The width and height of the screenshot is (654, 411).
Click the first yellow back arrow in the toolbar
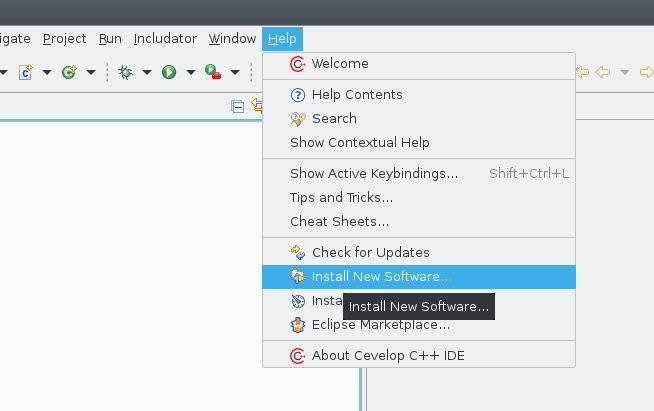click(x=582, y=72)
